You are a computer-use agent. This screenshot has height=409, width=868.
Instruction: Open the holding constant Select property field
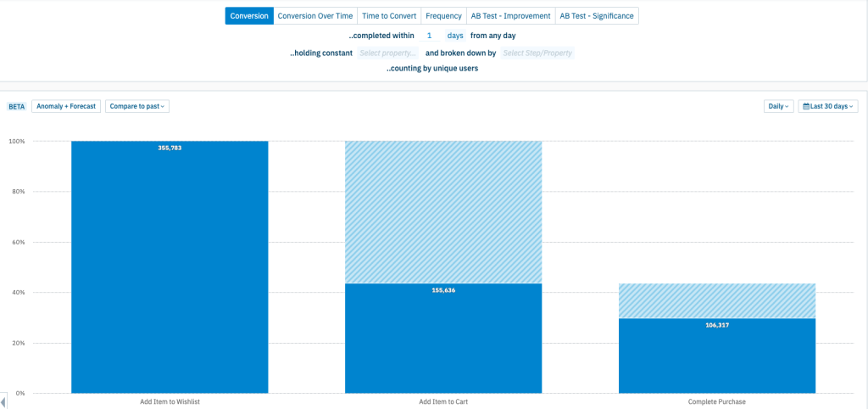[387, 53]
